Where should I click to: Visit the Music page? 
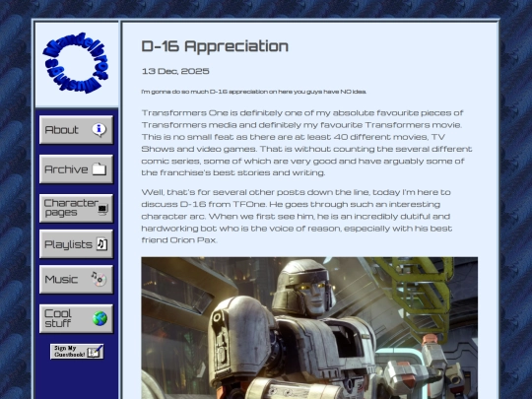(x=76, y=279)
